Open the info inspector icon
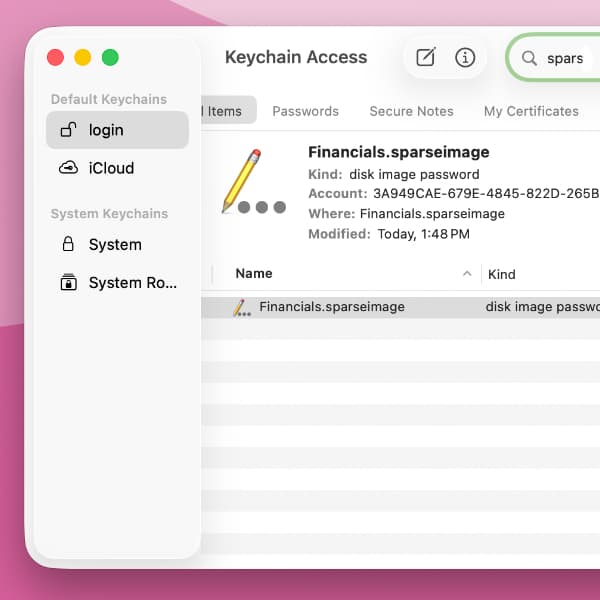Image resolution: width=600 pixels, height=600 pixels. (465, 57)
